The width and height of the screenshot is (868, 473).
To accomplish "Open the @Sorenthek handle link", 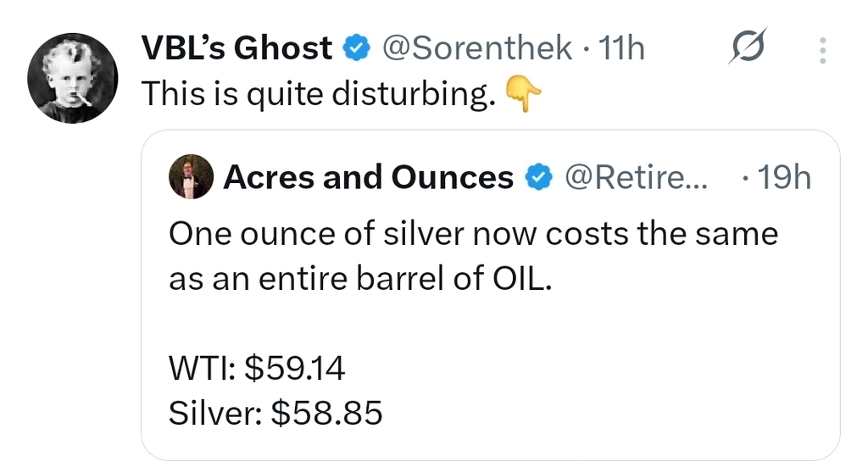I will coord(477,49).
